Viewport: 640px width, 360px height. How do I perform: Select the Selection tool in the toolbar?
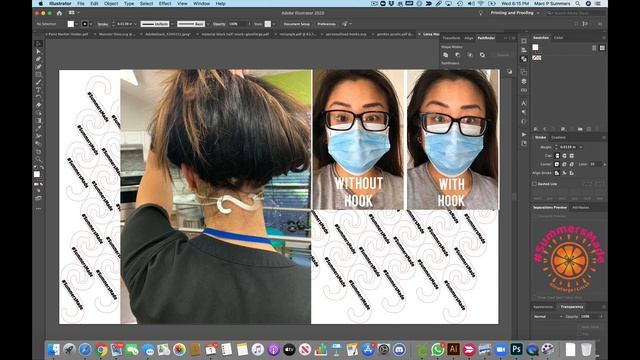click(x=38, y=44)
